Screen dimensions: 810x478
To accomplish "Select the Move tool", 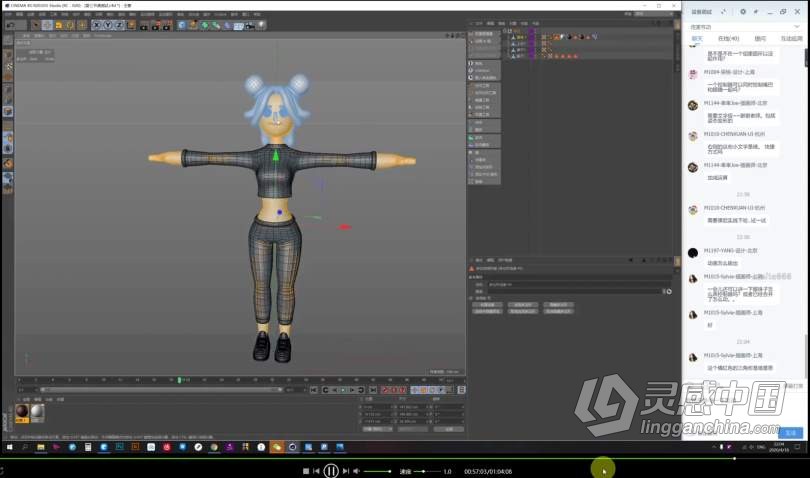I will point(46,25).
